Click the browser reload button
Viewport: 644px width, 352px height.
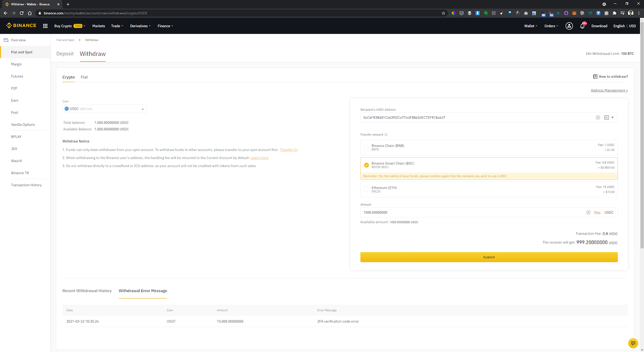coord(21,13)
